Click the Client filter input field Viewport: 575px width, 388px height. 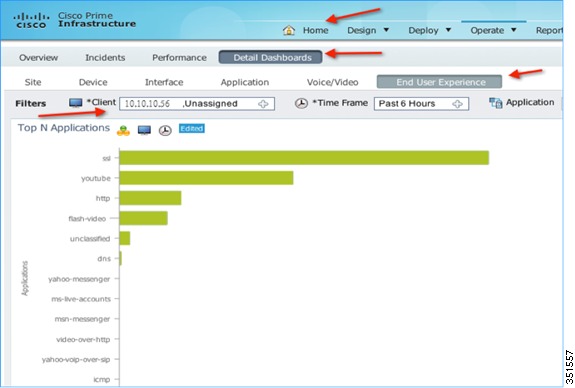(x=197, y=104)
